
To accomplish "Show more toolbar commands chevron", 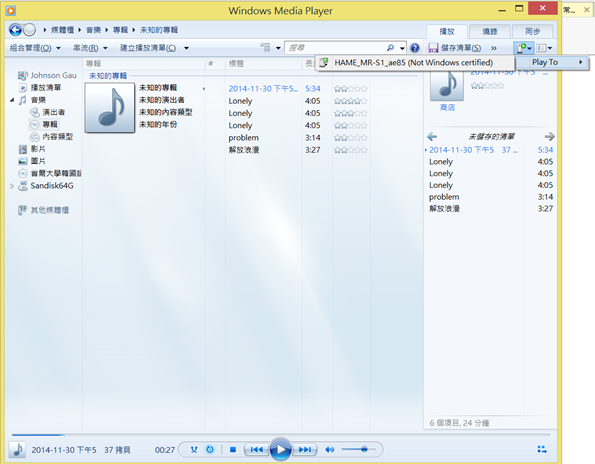I will coord(494,48).
